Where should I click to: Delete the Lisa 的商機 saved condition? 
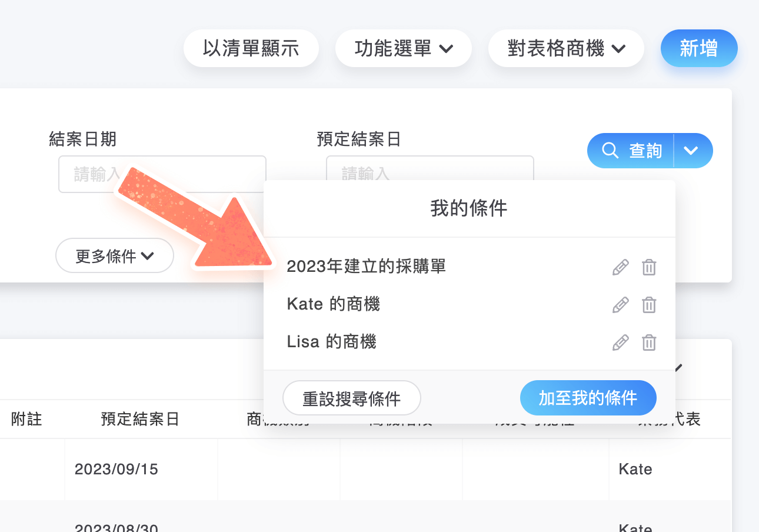pos(648,343)
